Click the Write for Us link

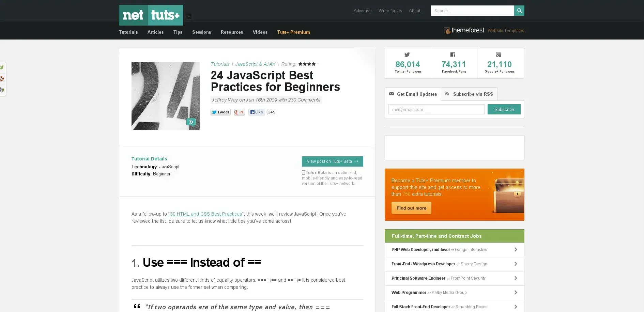pos(390,11)
